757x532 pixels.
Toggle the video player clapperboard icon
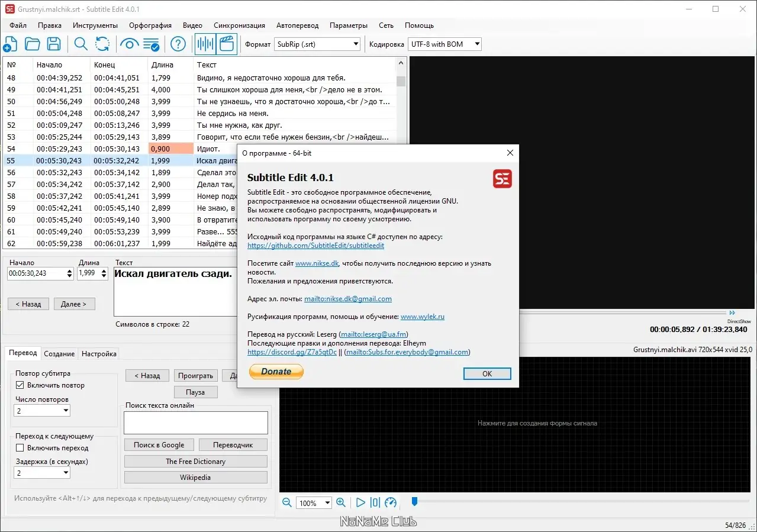pos(226,44)
